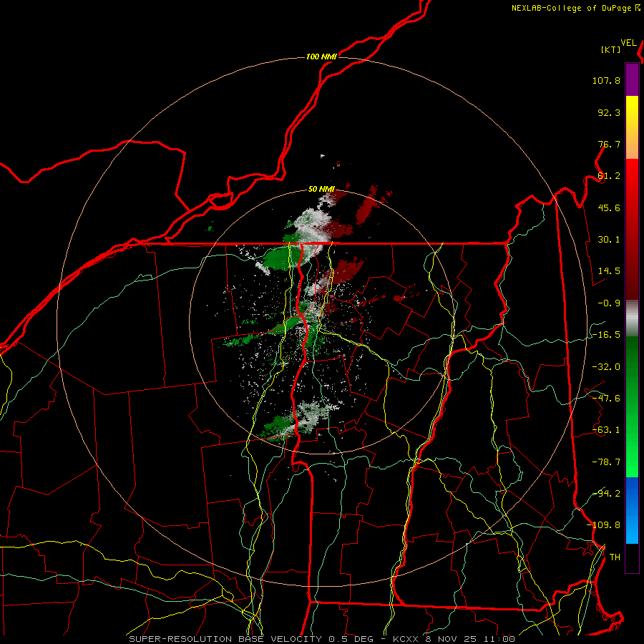Click the -109.8 velocity legend value
Image resolution: width=644 pixels, height=644 pixels.
603,525
